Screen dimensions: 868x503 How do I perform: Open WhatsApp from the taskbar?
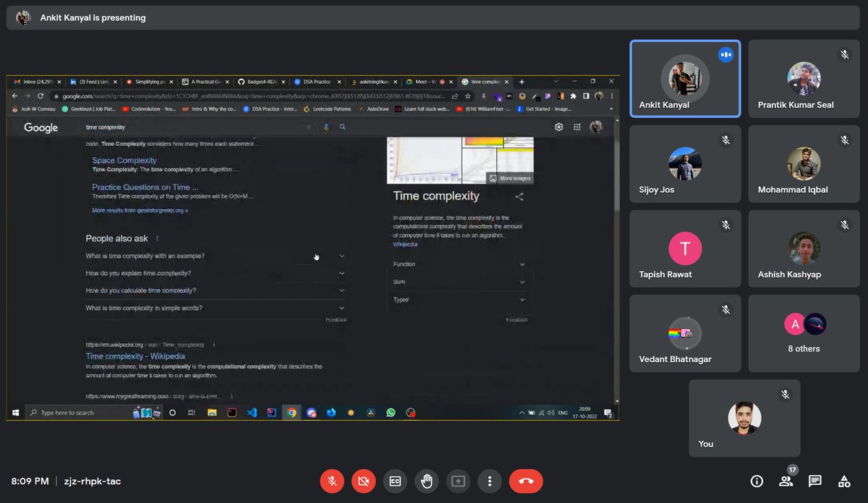coord(391,413)
